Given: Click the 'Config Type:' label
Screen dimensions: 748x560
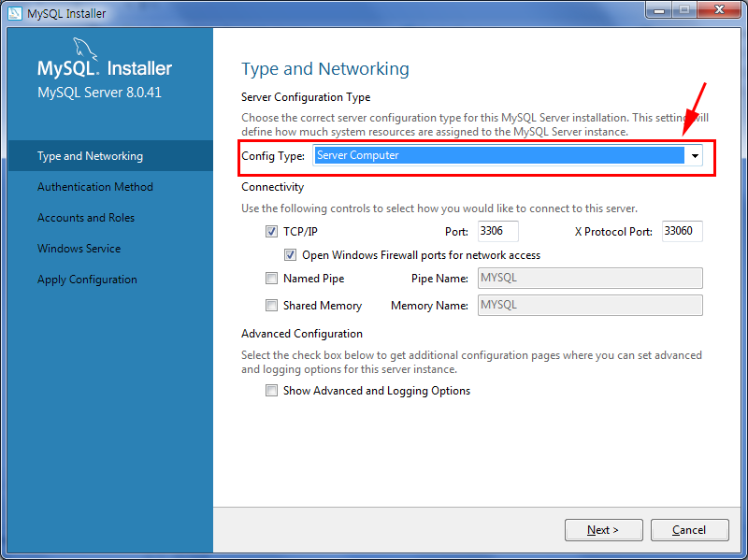Looking at the screenshot, I should coord(273,156).
